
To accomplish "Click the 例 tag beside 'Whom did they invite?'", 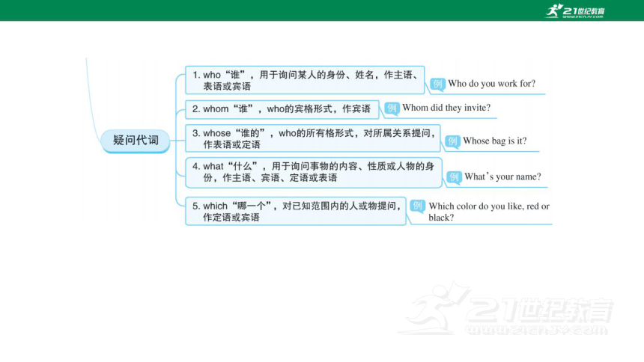I will pyautogui.click(x=392, y=108).
